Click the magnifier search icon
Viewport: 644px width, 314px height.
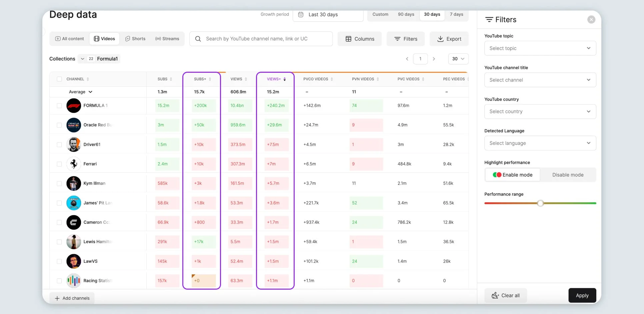198,39
